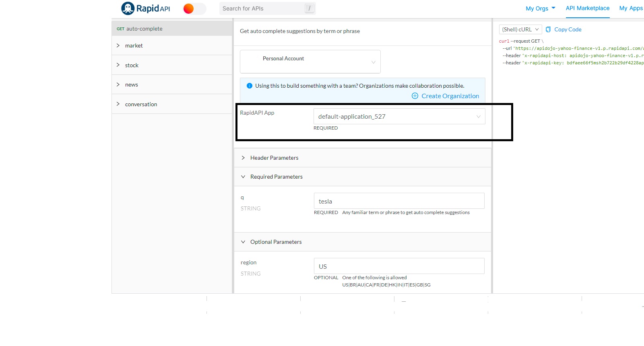This screenshot has width=644, height=346.
Task: Click the region field containing US
Action: point(399,266)
